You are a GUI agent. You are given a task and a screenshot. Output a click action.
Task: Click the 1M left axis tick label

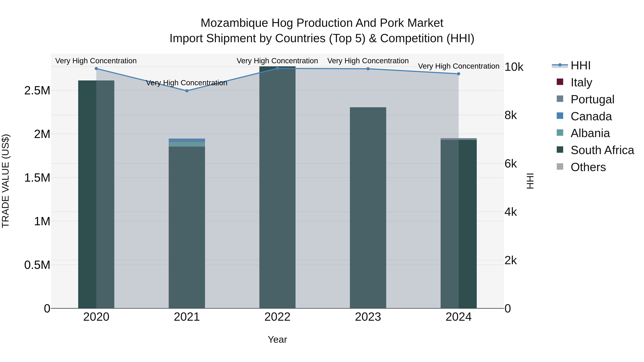point(42,221)
